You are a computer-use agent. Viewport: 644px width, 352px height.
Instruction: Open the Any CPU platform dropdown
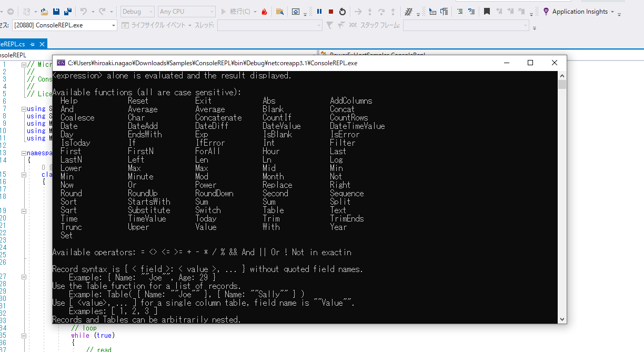(187, 12)
